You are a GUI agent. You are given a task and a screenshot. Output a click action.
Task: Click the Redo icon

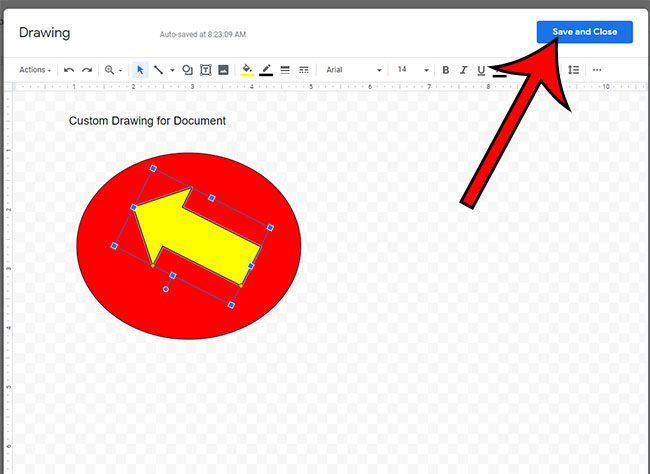pos(87,70)
